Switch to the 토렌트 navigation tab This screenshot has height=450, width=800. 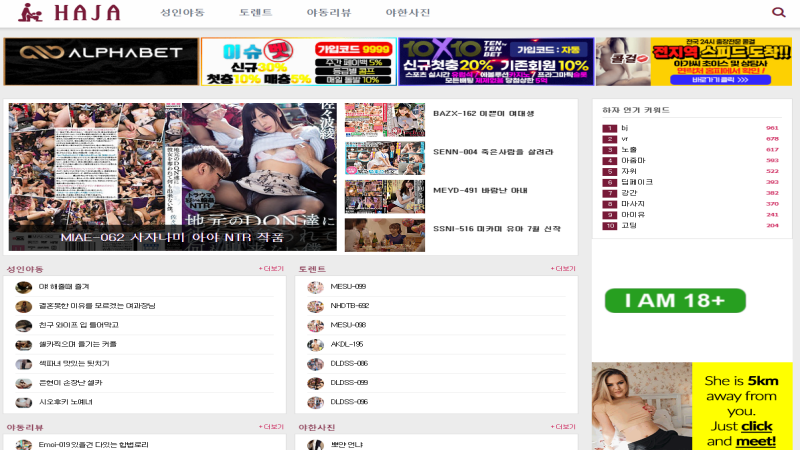(256, 13)
